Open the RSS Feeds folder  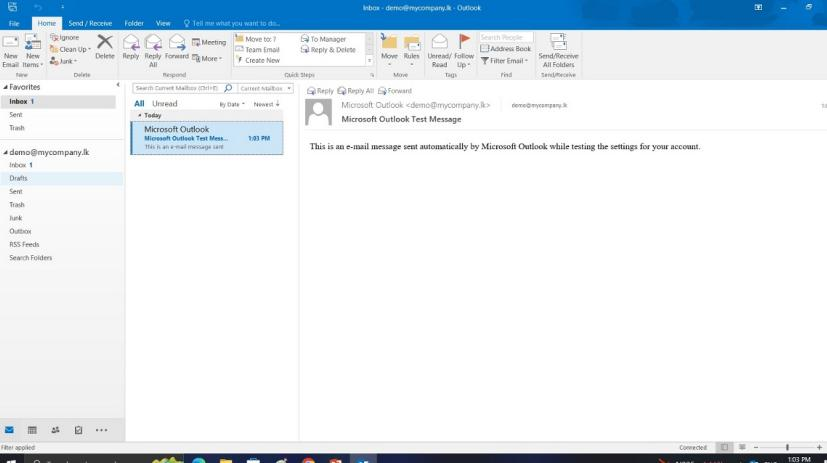(62, 244)
